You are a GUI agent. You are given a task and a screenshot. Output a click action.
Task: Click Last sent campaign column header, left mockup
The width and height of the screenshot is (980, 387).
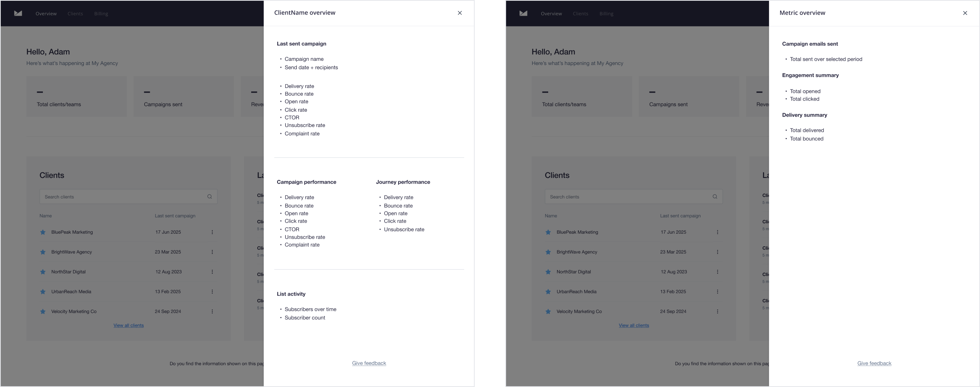175,216
